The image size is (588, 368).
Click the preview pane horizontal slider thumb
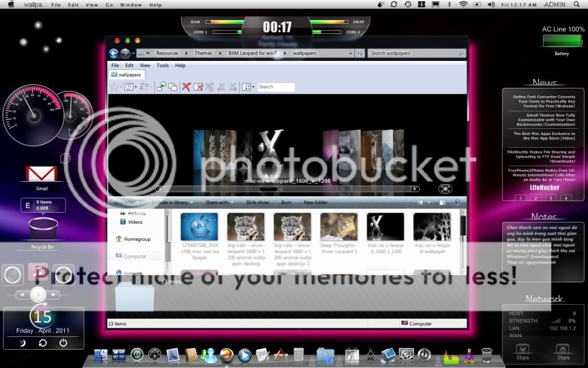coord(268,189)
